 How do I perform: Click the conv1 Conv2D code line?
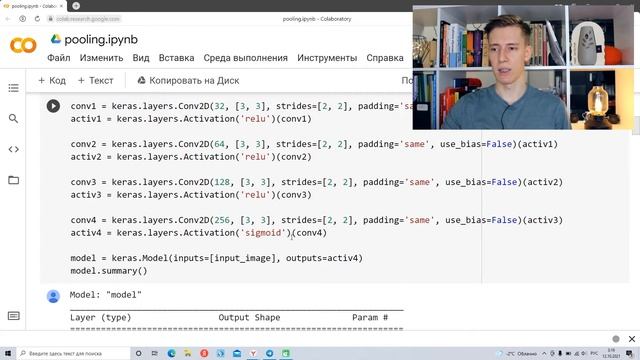click(x=242, y=106)
